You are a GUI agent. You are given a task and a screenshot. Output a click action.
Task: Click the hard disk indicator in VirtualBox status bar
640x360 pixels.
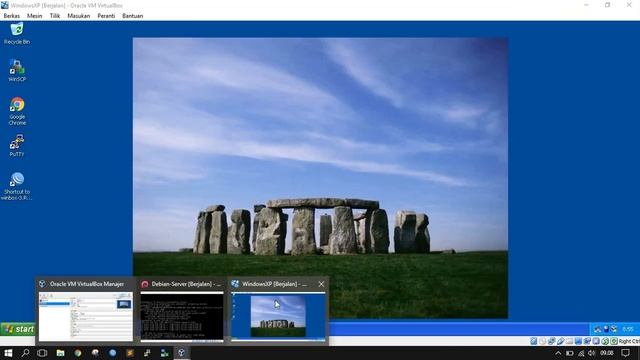[x=533, y=341]
